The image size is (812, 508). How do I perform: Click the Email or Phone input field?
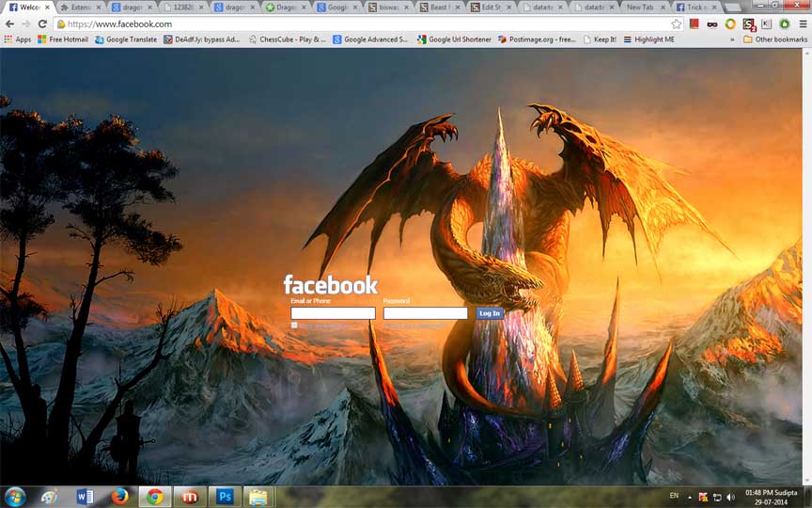(333, 313)
